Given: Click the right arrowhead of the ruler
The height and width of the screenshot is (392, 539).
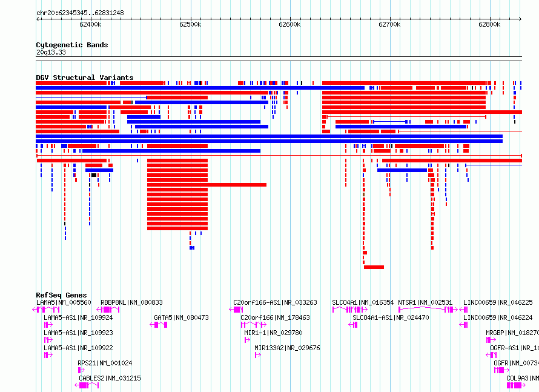Looking at the screenshot, I should 520,19.
